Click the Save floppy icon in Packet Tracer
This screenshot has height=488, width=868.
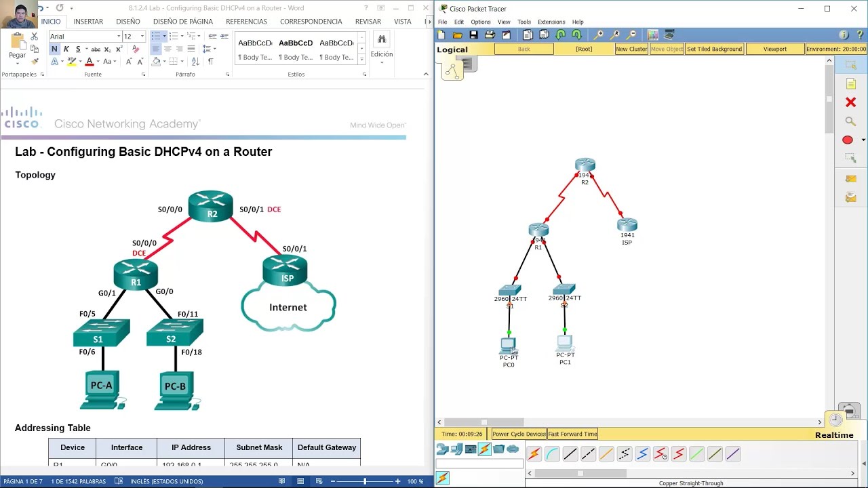point(473,35)
